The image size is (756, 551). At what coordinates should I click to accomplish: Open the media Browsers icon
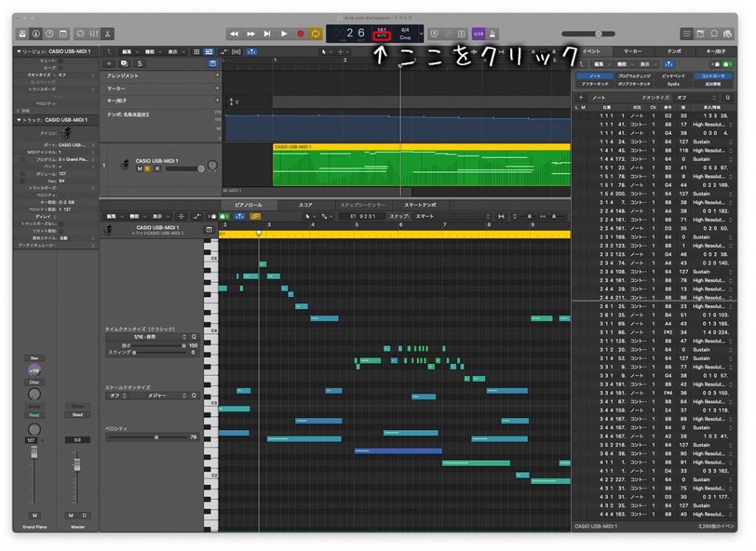click(727, 34)
